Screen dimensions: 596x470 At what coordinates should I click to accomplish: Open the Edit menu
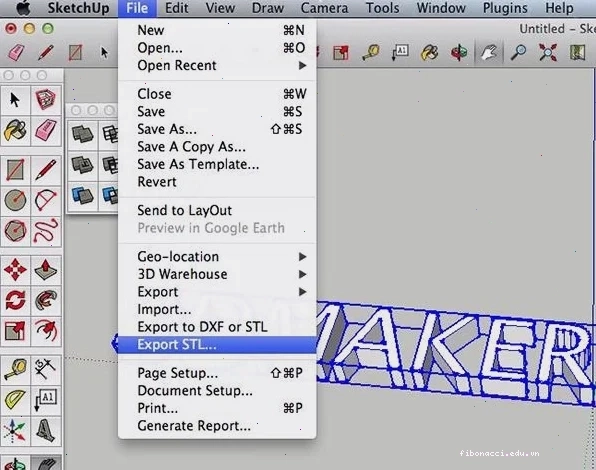(x=176, y=8)
